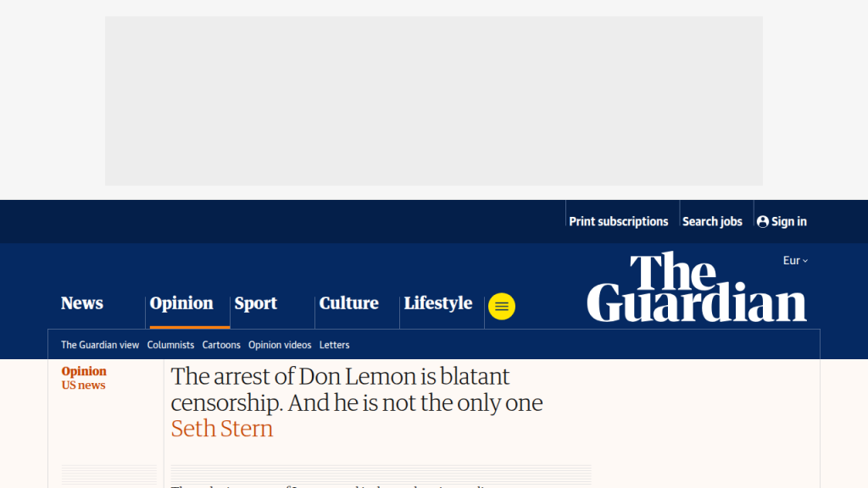Open the Columnists subsection
The image size is (868, 488).
pos(170,345)
